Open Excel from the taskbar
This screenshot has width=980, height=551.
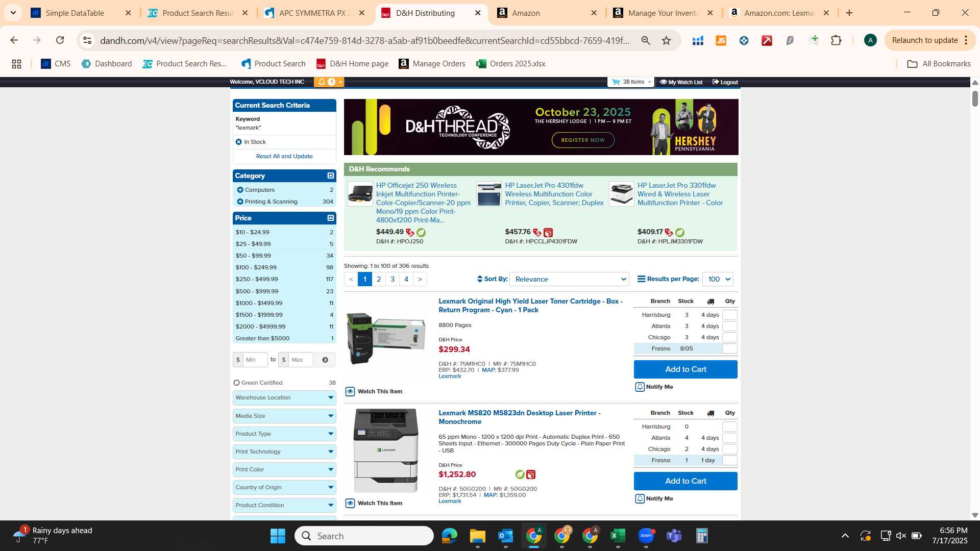coord(618,536)
